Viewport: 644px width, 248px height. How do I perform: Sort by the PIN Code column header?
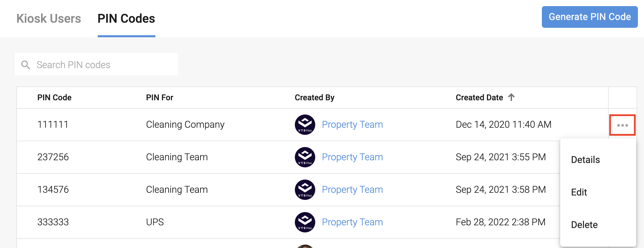pos(54,98)
